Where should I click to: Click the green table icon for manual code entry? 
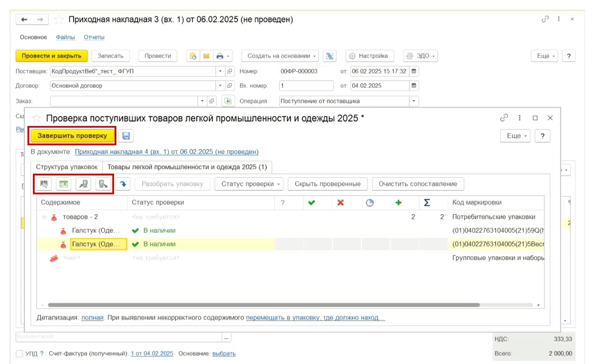(63, 184)
